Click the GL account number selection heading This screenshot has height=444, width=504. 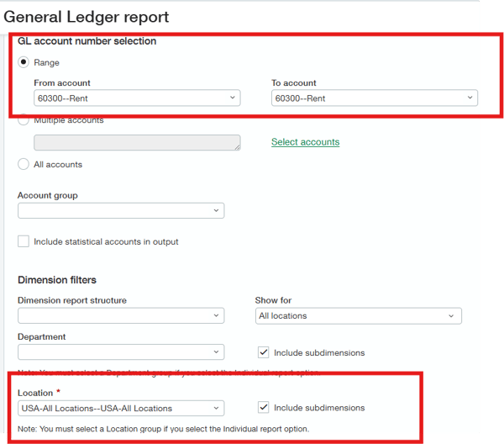point(87,41)
